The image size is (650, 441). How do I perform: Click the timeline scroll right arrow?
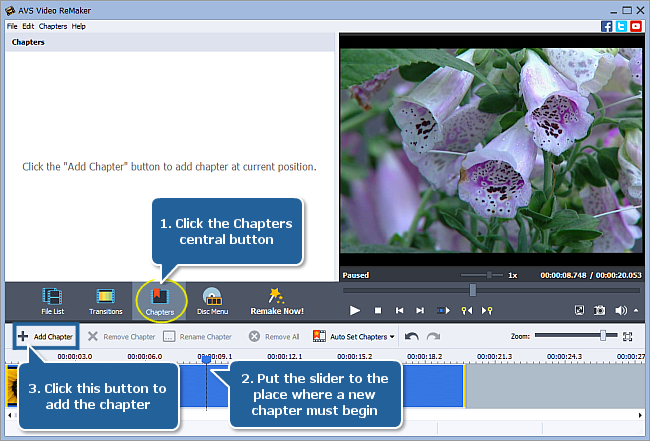(x=640, y=415)
